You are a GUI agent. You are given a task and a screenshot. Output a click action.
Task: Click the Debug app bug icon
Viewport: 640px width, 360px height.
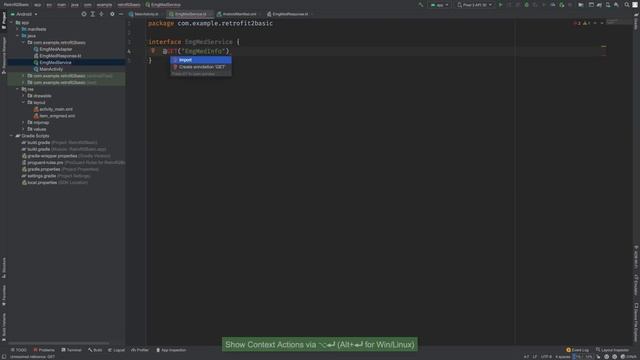click(527, 5)
